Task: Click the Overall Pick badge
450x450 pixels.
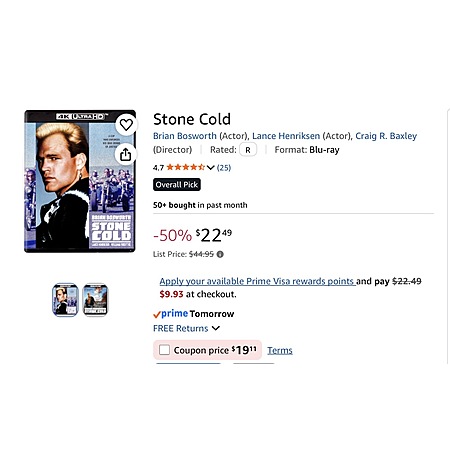Action: [177, 185]
